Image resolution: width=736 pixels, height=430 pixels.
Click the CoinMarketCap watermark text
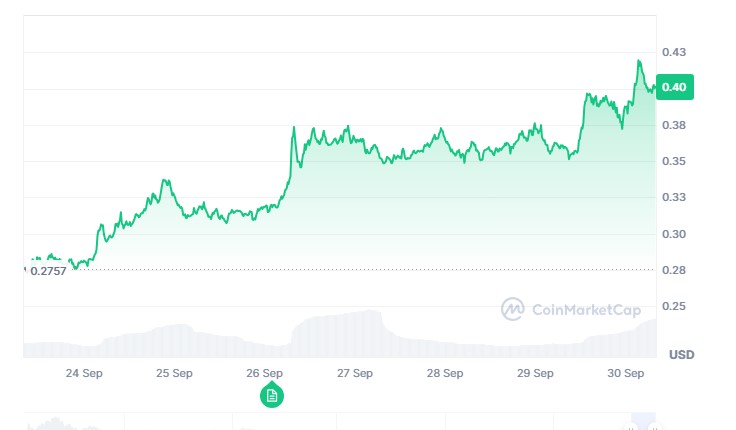586,310
